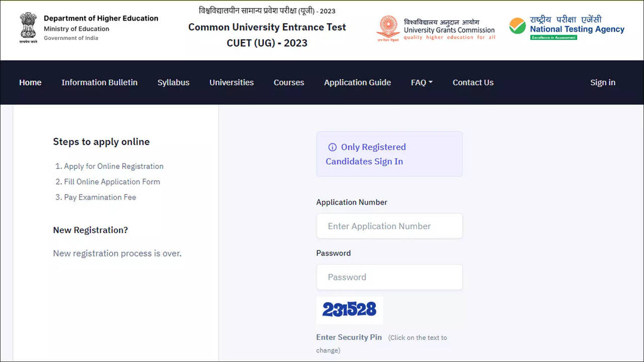
Task: Click the Only Registered Candidates Sign In notice
Action: click(389, 154)
